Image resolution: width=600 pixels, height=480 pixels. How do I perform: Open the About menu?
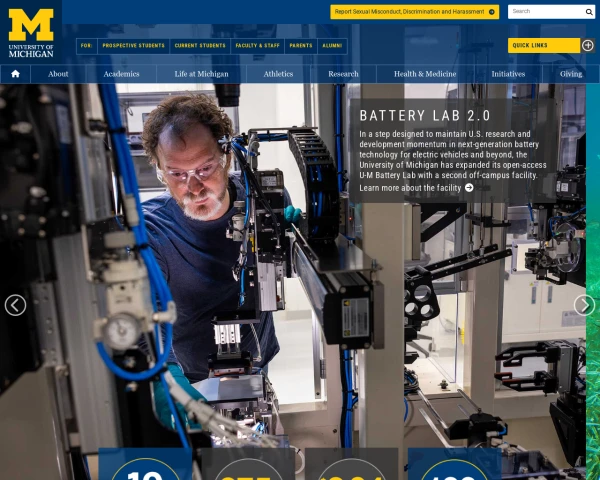tap(58, 74)
